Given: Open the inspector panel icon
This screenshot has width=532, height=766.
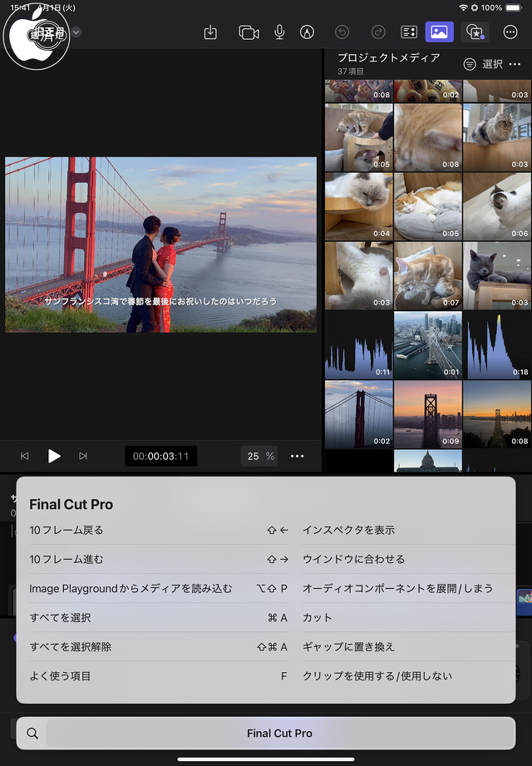Looking at the screenshot, I should (x=408, y=32).
